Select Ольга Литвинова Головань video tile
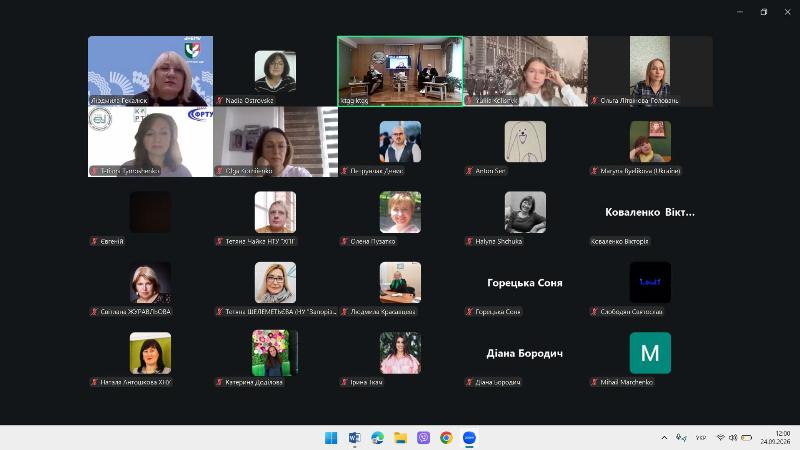 click(x=651, y=71)
